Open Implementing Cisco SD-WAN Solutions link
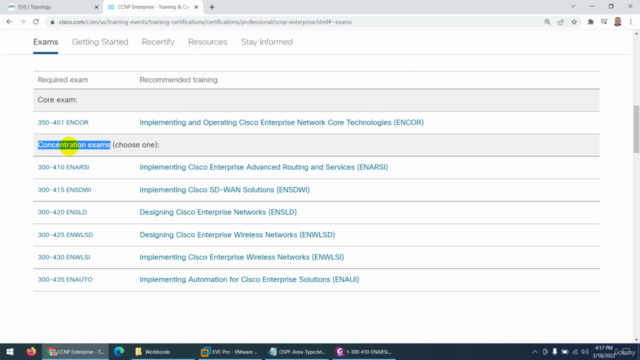Viewport: 640px width, 360px height. (224, 190)
